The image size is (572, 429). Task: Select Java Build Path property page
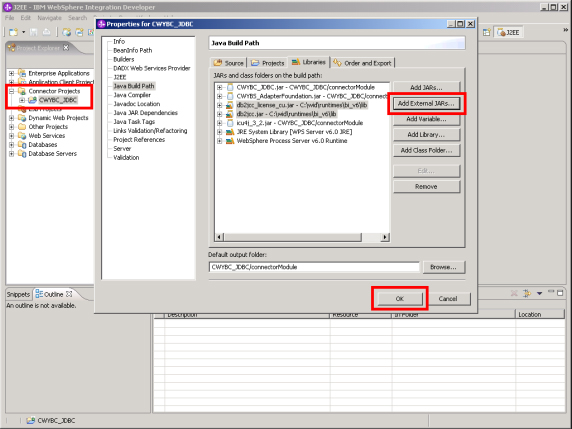point(134,86)
